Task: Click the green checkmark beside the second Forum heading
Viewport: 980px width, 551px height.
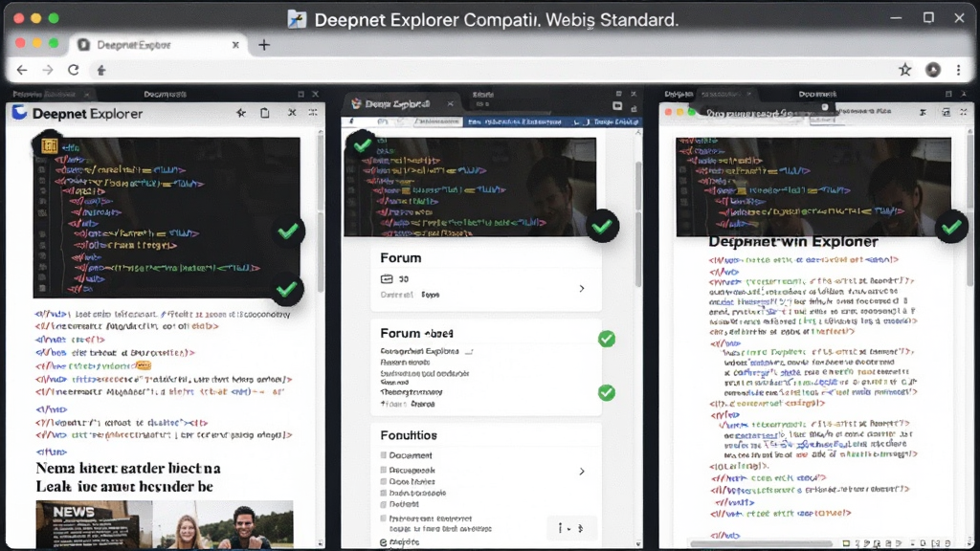Action: [606, 340]
